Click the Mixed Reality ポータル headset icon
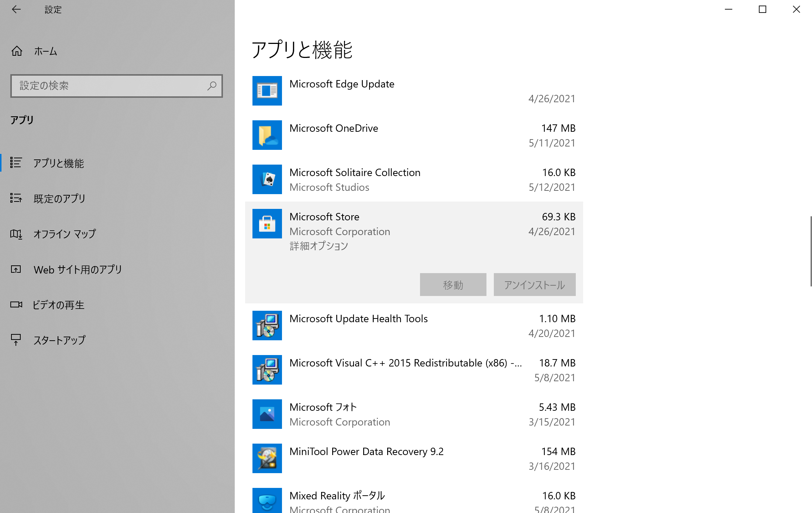812x513 pixels. 267,500
